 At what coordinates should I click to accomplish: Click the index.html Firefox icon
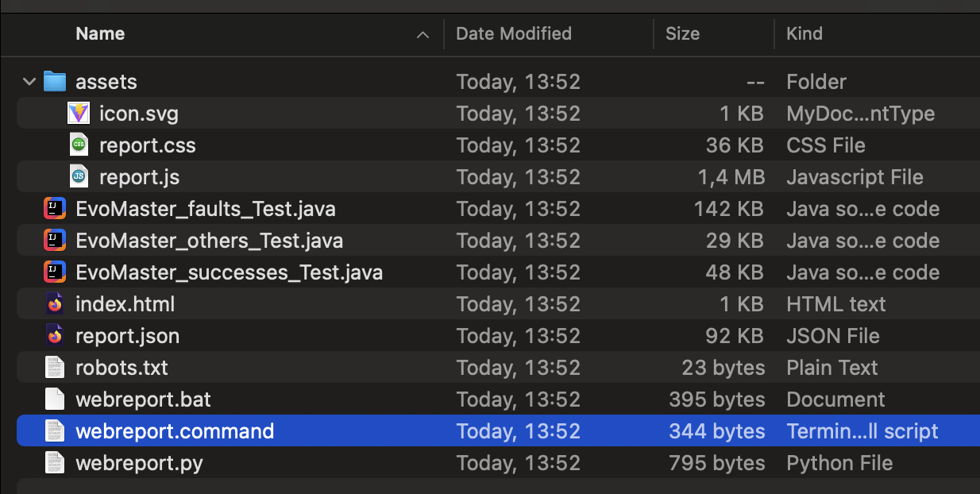54,304
